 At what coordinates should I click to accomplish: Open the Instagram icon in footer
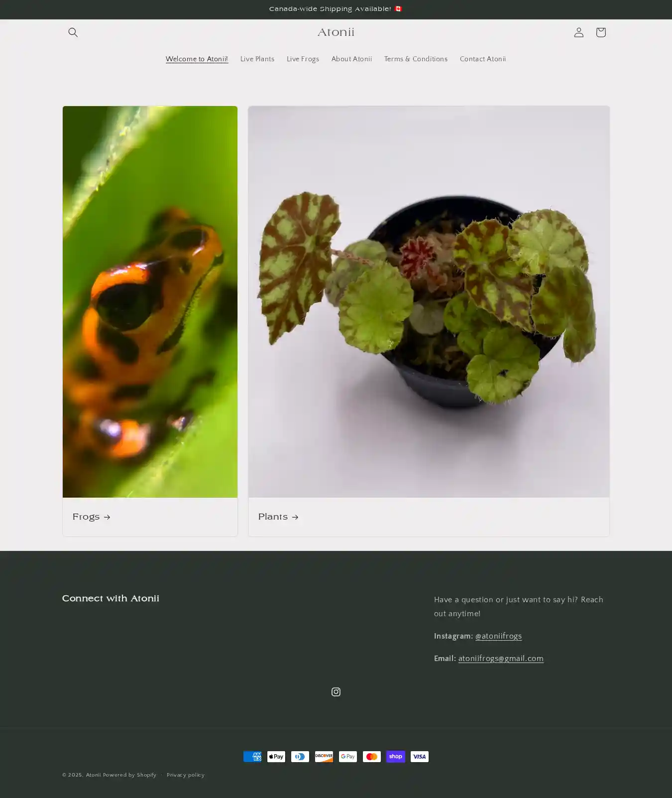pyautogui.click(x=336, y=691)
